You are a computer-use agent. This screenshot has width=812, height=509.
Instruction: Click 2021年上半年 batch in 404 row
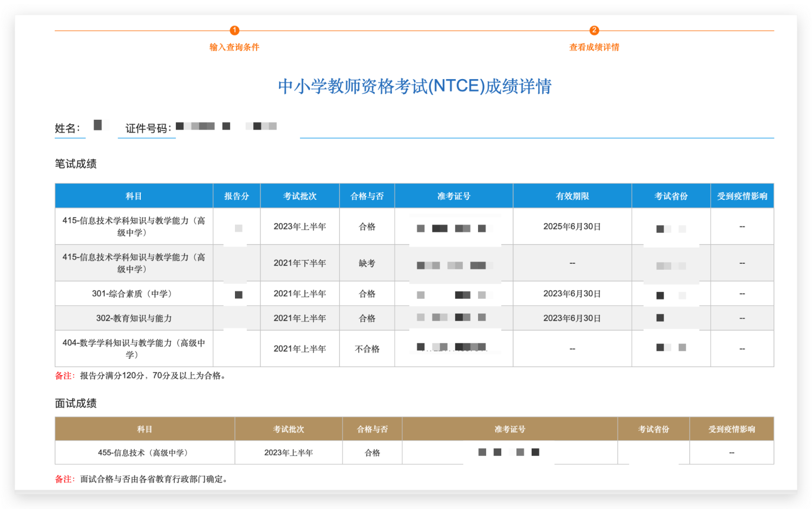pyautogui.click(x=300, y=349)
